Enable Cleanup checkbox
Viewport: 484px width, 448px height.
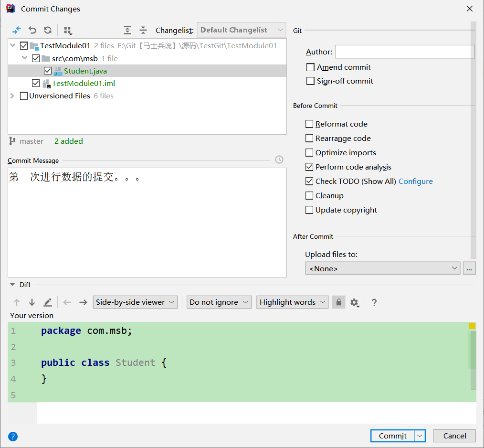pyautogui.click(x=309, y=195)
